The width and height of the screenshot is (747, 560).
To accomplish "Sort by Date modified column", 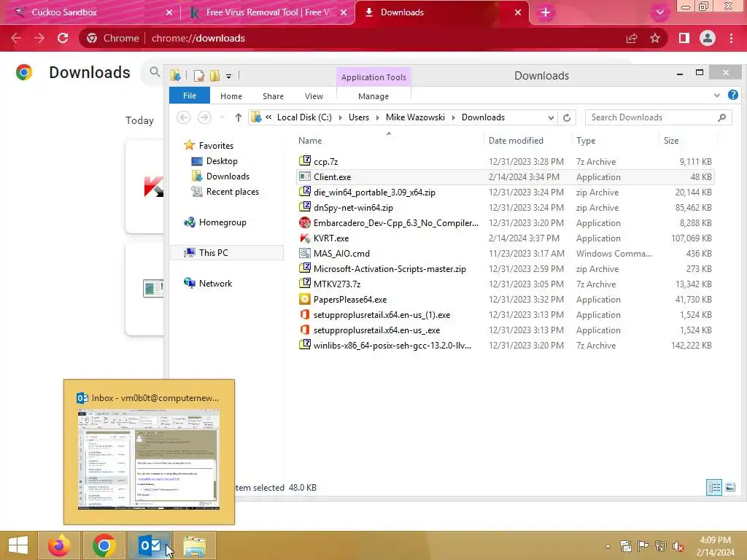I will coord(527,141).
